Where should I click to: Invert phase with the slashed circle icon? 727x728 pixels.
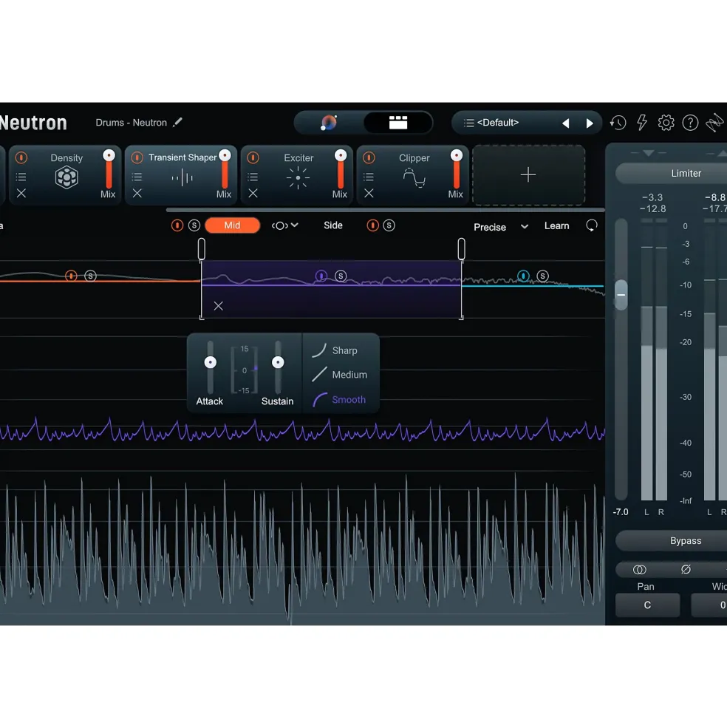[x=686, y=569]
